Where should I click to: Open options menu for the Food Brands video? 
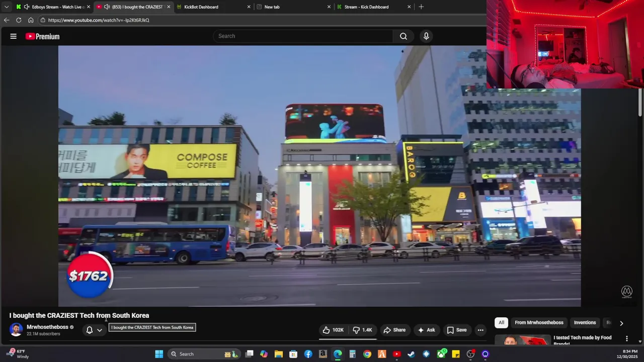pyautogui.click(x=627, y=339)
